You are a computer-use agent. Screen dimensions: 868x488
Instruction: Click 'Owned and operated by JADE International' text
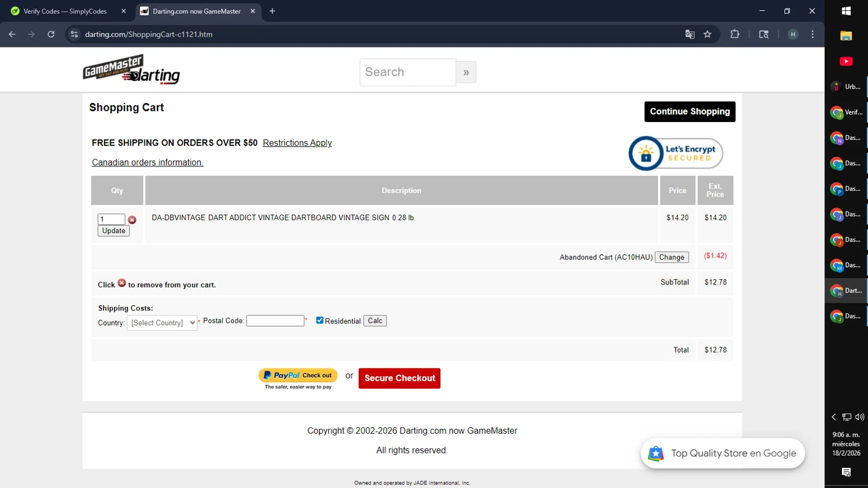(412, 483)
